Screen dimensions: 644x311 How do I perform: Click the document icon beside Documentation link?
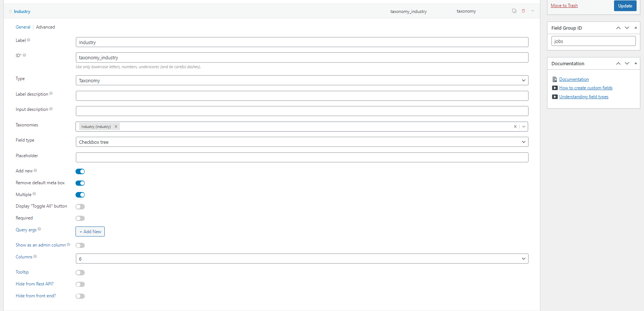click(554, 79)
